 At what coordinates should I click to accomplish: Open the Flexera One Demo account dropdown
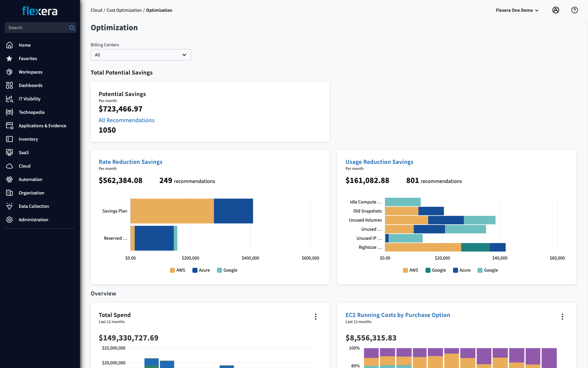[517, 10]
